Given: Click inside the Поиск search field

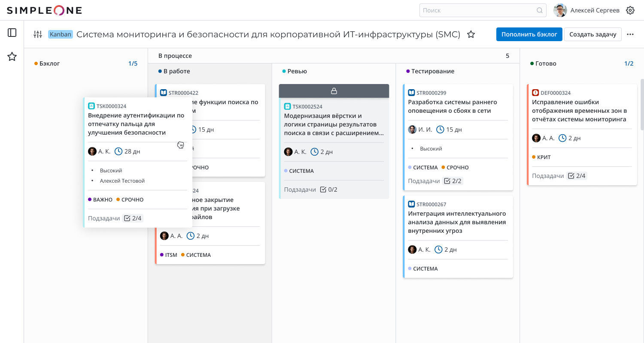Looking at the screenshot, I should [x=472, y=10].
